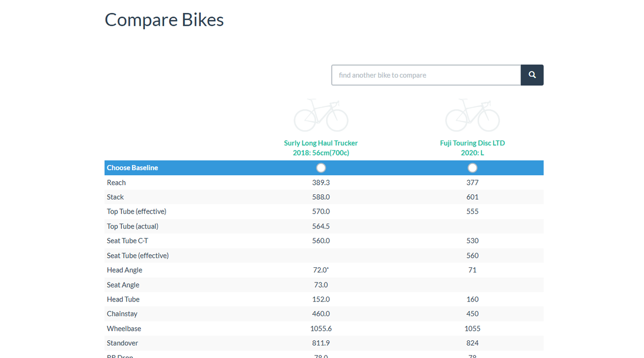The width and height of the screenshot is (644, 358).
Task: Select Surly Long Haul Trucker as baseline
Action: click(x=321, y=168)
